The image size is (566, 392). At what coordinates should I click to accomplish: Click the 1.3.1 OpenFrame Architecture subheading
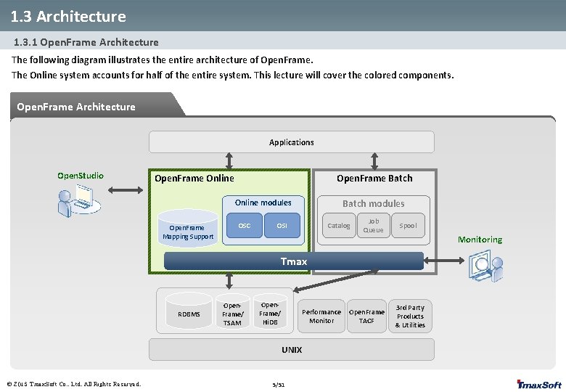coord(86,42)
